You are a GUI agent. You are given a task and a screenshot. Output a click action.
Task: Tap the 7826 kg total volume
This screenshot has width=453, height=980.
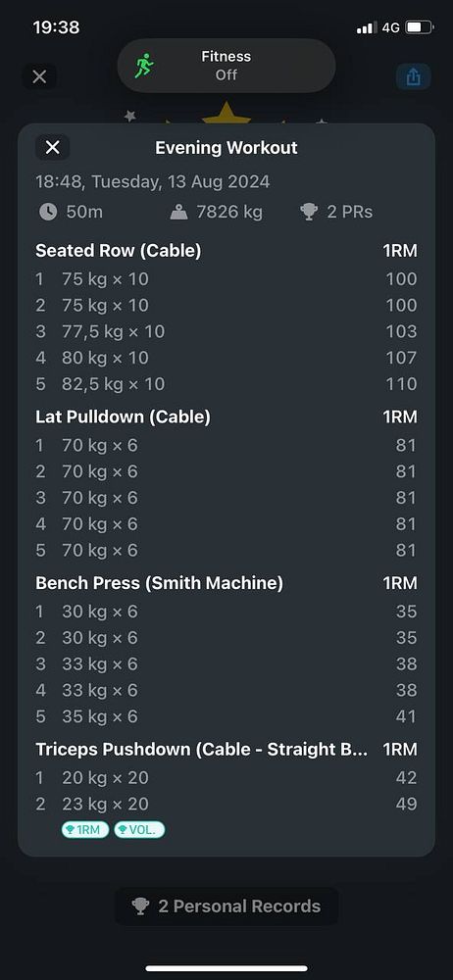(229, 213)
